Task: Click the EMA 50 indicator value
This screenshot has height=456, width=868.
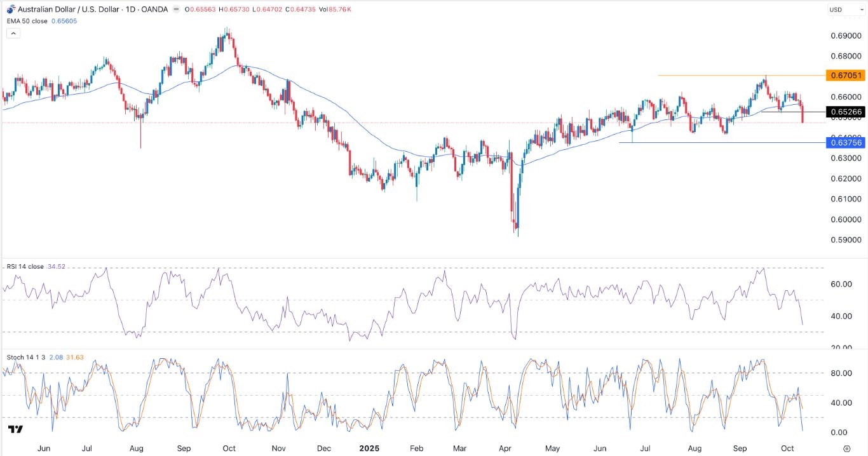Action: tap(64, 21)
